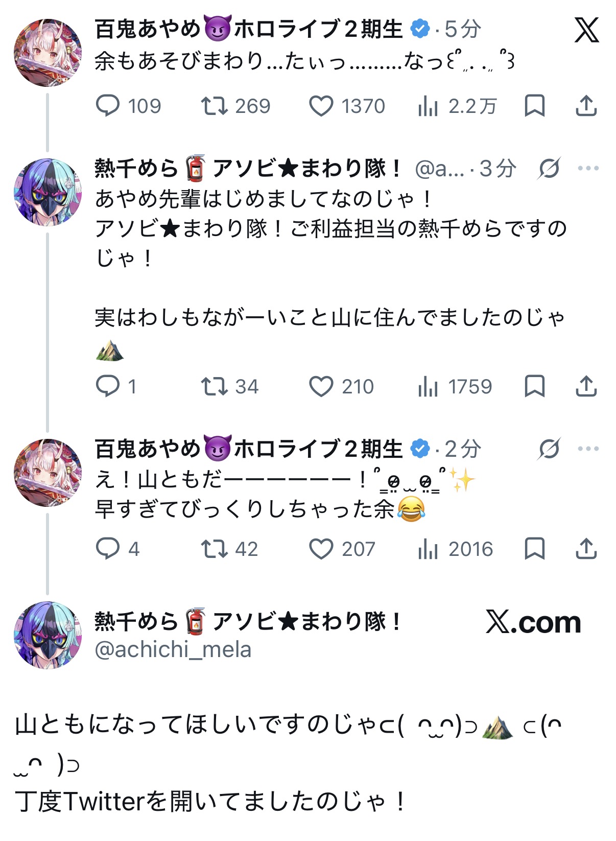Bookmark the first Ayame tweet
This screenshot has width=616, height=841.
535,106
